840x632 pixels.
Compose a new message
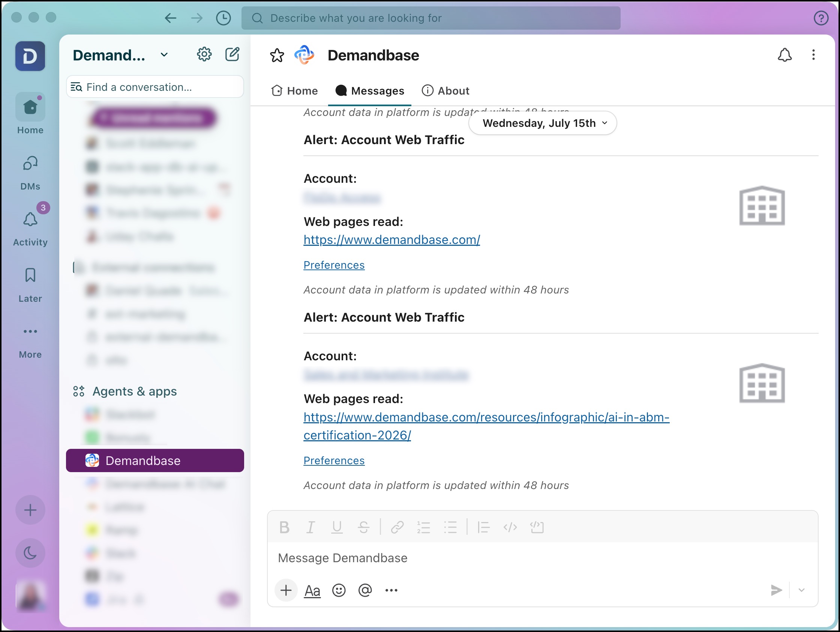tap(232, 55)
